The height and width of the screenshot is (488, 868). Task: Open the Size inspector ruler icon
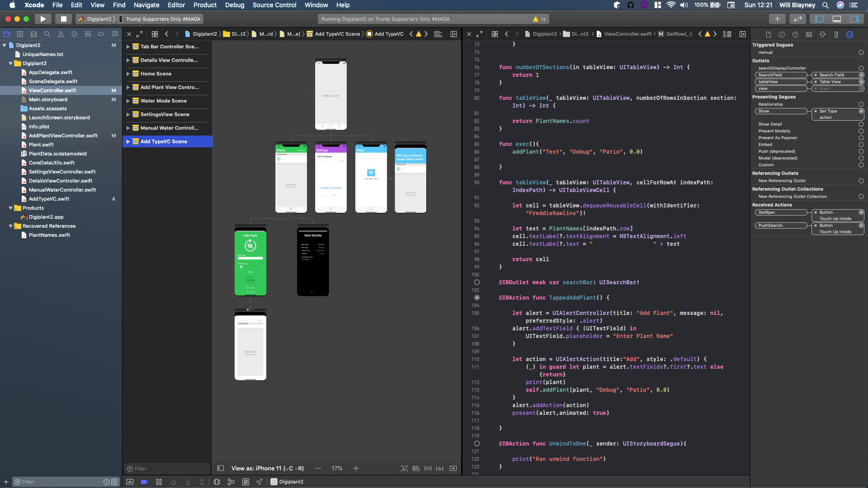836,34
